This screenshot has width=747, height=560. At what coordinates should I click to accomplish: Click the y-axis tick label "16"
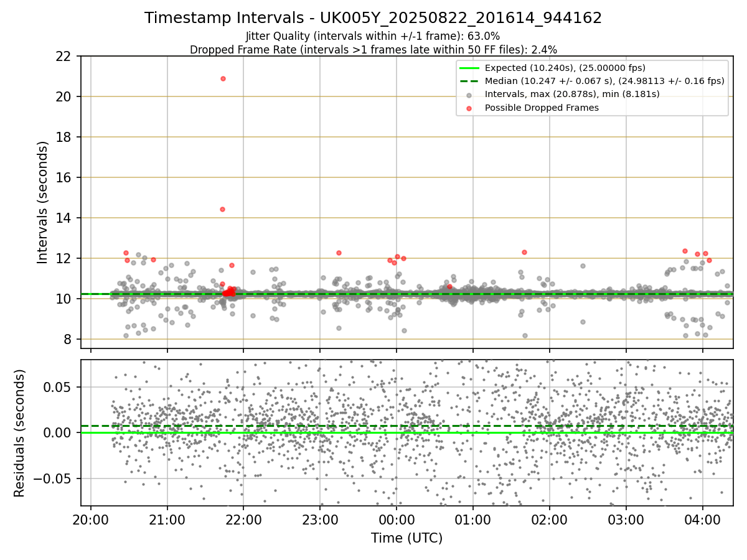[x=63, y=177]
